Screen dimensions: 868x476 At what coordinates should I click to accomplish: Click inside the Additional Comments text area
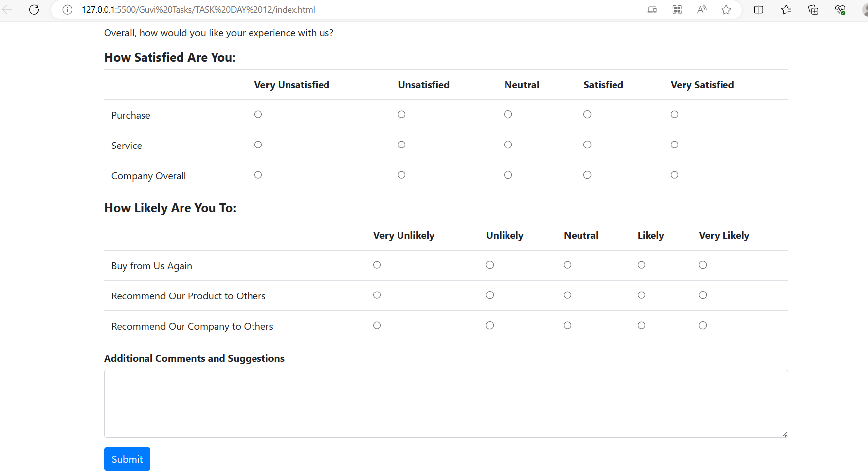click(x=444, y=403)
